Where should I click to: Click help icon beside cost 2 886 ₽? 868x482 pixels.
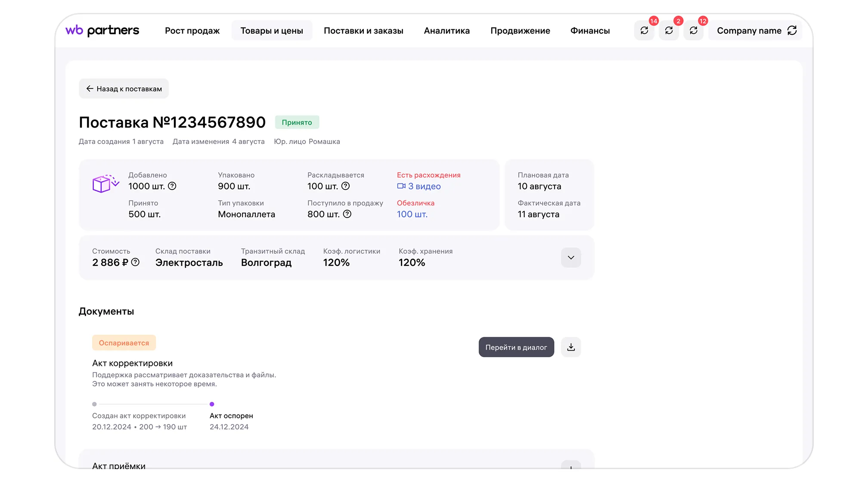[135, 262]
